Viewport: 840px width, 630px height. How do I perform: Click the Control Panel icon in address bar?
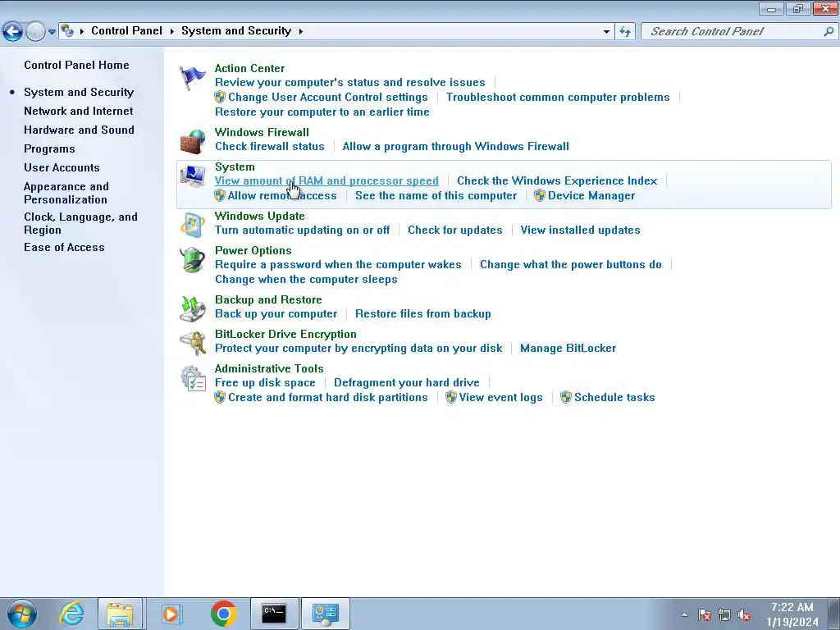67,31
